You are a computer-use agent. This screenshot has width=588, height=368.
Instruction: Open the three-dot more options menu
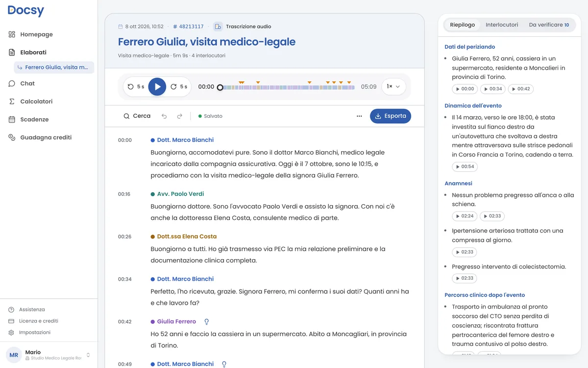point(359,116)
